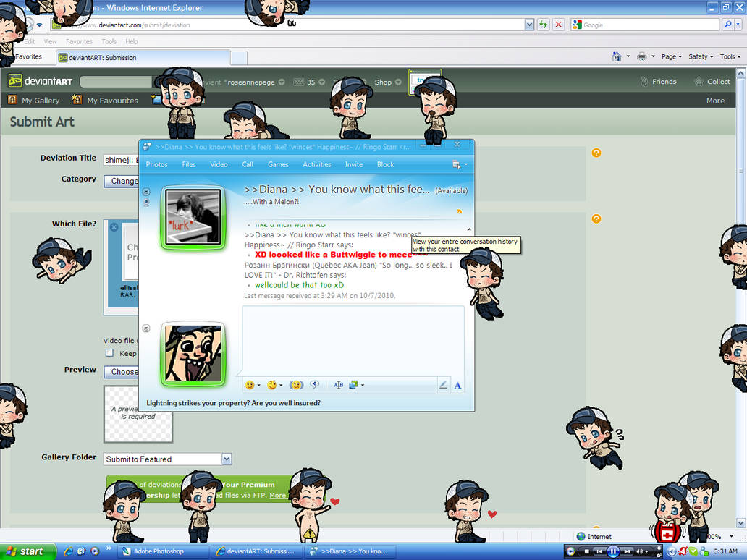This screenshot has height=560, width=747.
Task: Open the Page menu dropdown
Action: [x=671, y=56]
